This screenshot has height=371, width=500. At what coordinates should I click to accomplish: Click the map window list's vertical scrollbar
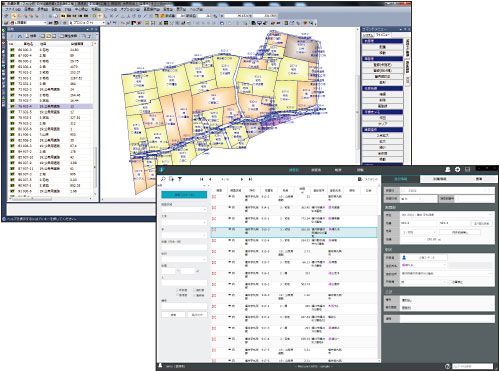(95, 167)
